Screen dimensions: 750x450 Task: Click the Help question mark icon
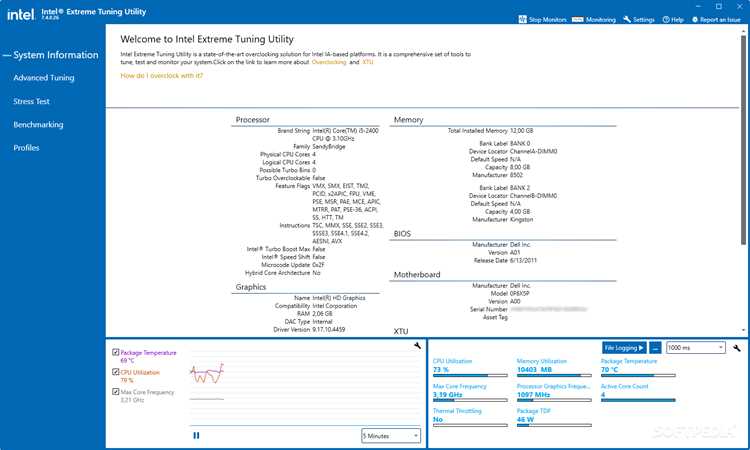click(x=666, y=20)
